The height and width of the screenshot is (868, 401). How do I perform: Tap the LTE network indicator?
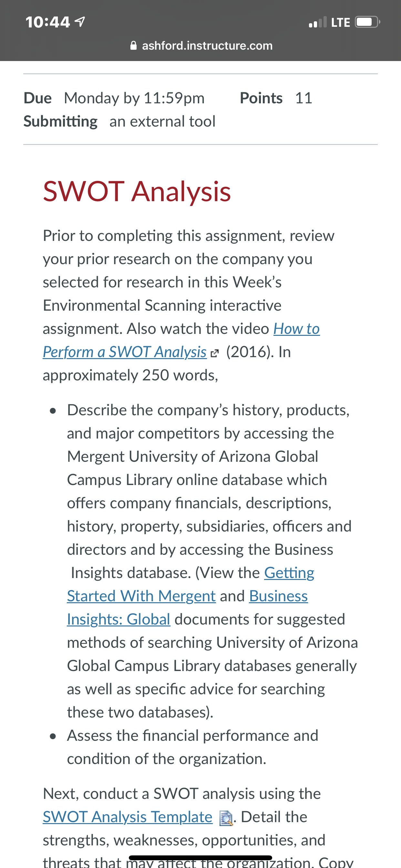(x=340, y=23)
